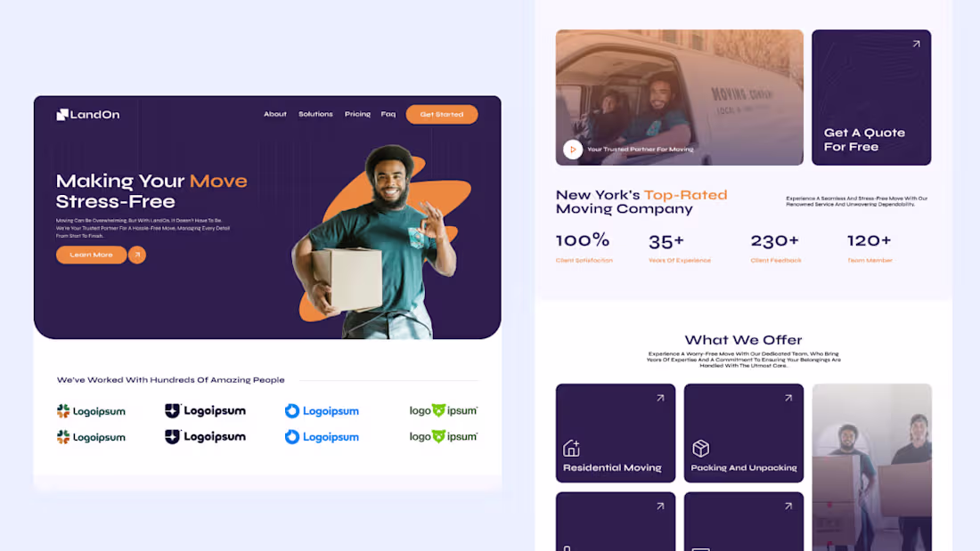Click the arrow on the Get A Quote card
Screen dimensions: 980x551
916,44
